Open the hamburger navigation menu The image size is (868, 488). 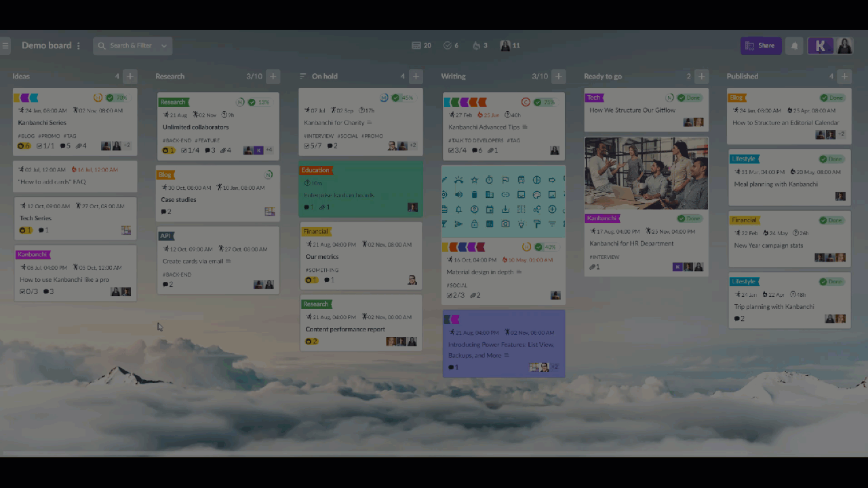point(5,46)
